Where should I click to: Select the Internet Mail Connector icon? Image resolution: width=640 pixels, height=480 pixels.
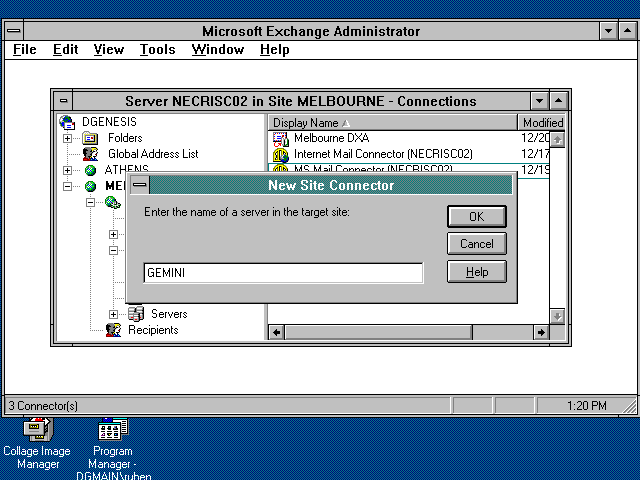click(x=281, y=155)
